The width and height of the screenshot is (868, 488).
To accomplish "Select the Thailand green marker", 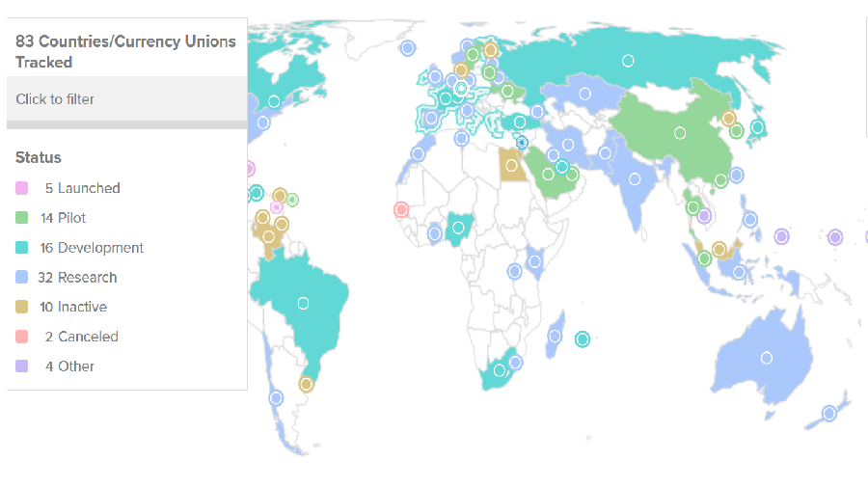I will (692, 208).
